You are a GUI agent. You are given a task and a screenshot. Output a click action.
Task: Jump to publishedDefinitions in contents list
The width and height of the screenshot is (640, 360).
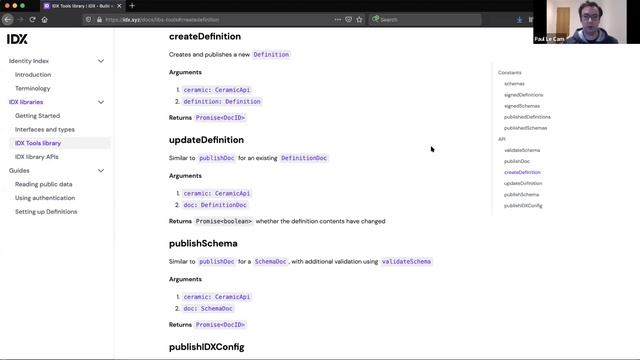pos(527,117)
